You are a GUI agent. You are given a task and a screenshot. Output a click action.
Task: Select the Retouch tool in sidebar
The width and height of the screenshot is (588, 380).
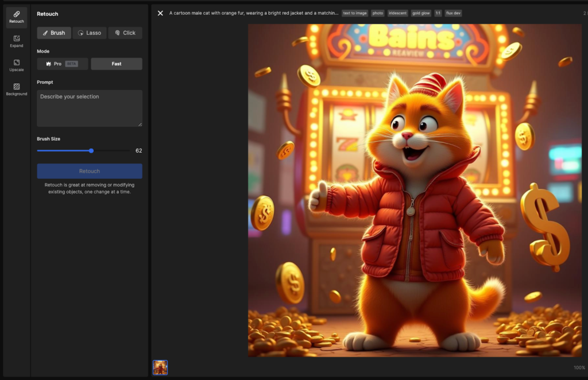[x=17, y=17]
